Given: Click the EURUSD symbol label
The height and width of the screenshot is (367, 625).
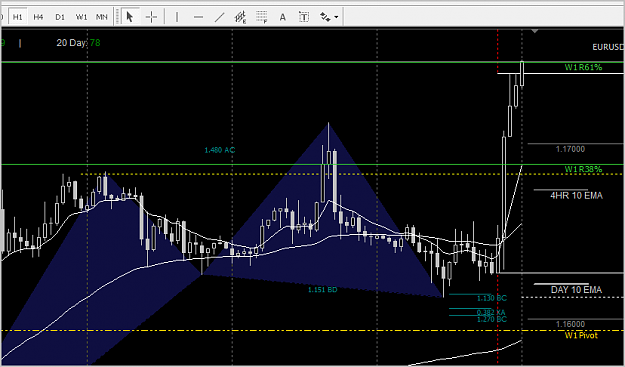Looking at the screenshot, I should tap(608, 47).
